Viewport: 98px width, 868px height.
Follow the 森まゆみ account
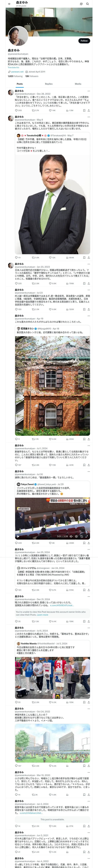[84, 41]
